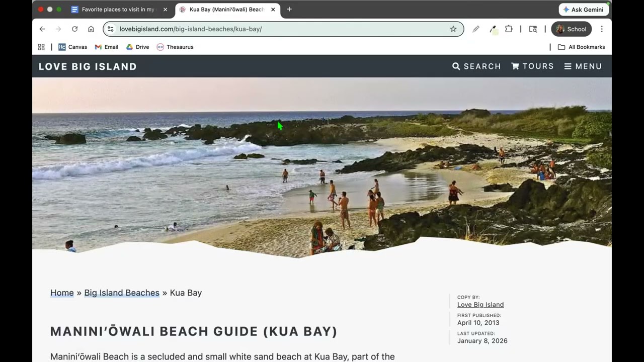
Task: Open a new browser tab
Action: coord(289,9)
